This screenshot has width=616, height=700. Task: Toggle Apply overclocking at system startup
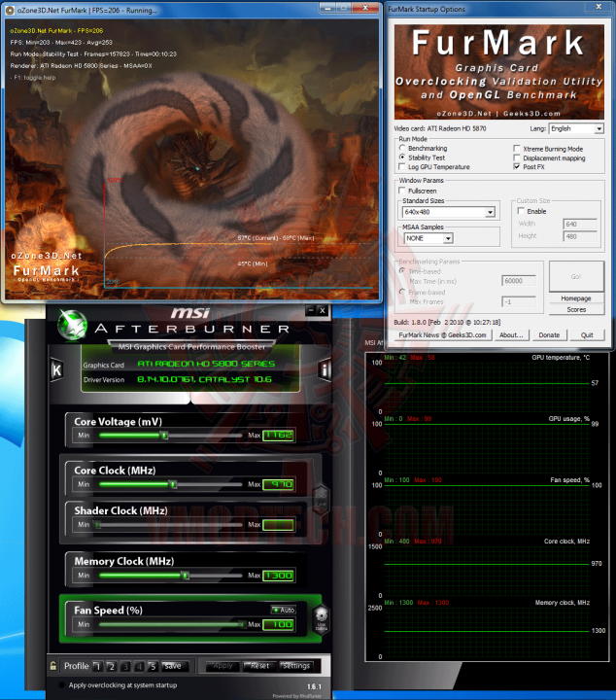pyautogui.click(x=61, y=684)
